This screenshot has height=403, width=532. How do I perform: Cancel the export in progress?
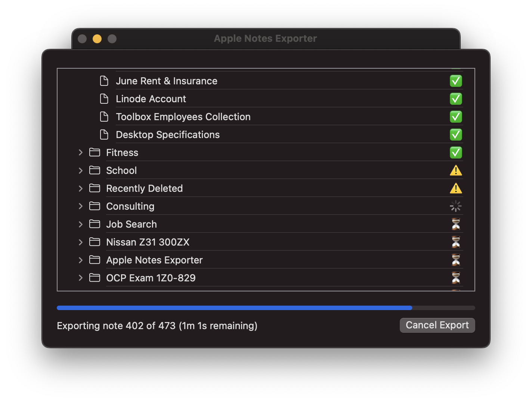[437, 325]
